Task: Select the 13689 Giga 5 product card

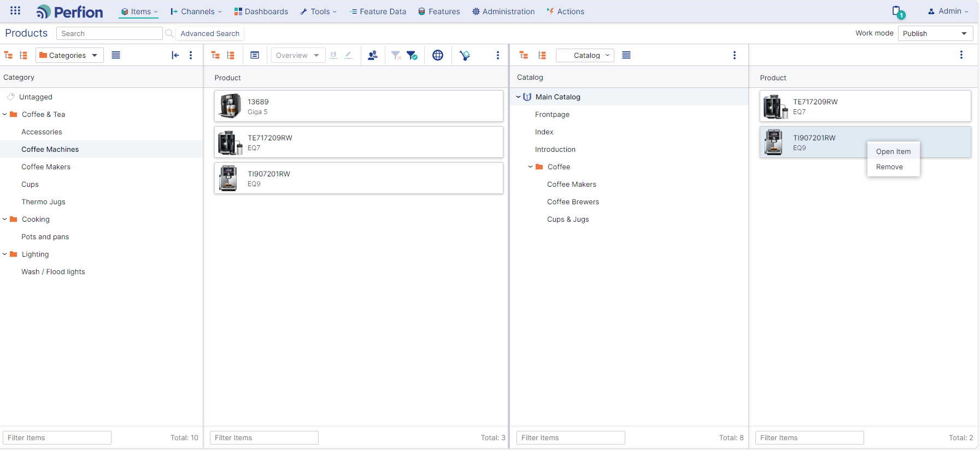Action: click(359, 106)
